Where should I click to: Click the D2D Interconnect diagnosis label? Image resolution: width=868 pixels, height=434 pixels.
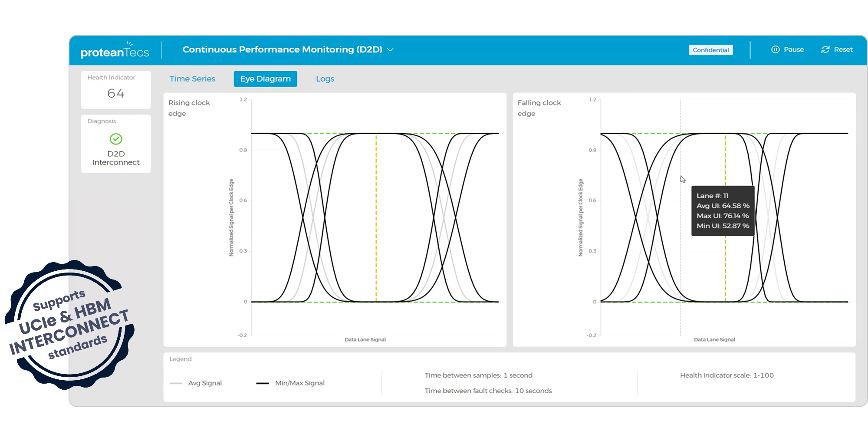pyautogui.click(x=116, y=158)
